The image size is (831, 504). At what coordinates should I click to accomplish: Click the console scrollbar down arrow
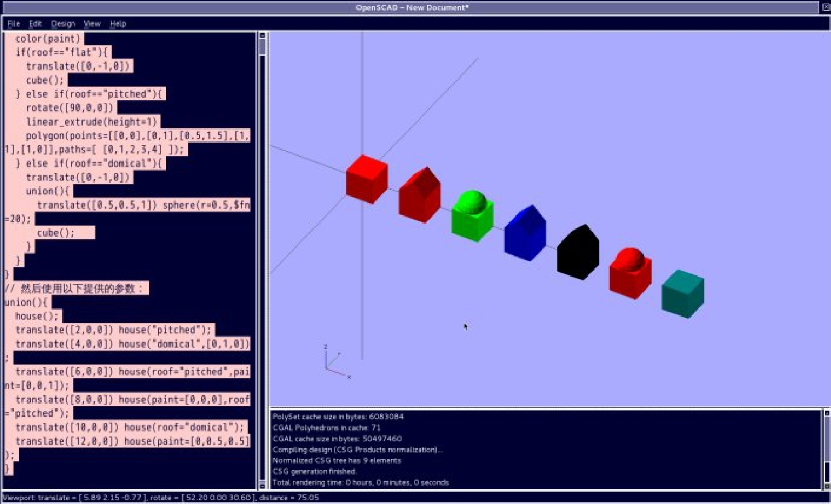pos(826,486)
